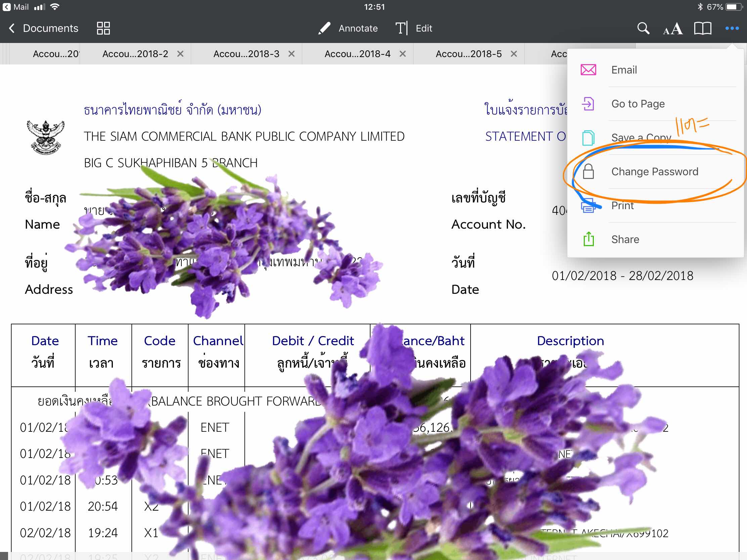
Task: Switch to the Accou...2018-2 tab
Action: pos(135,54)
